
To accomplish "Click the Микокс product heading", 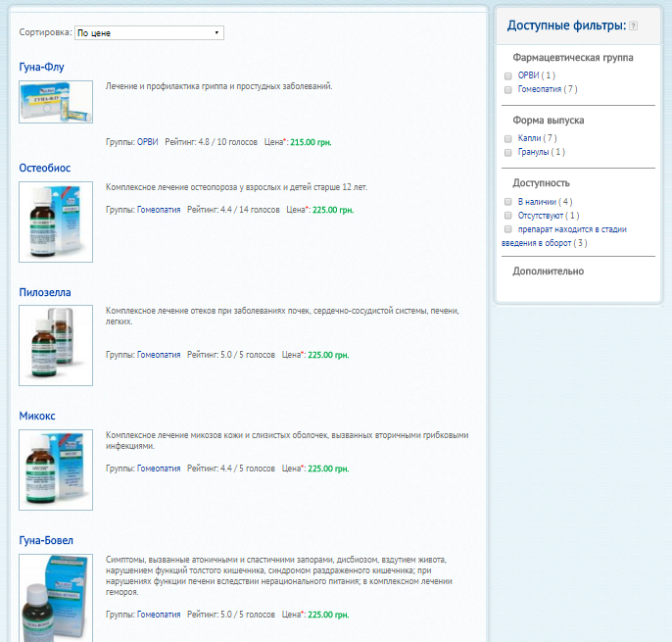I will point(37,416).
